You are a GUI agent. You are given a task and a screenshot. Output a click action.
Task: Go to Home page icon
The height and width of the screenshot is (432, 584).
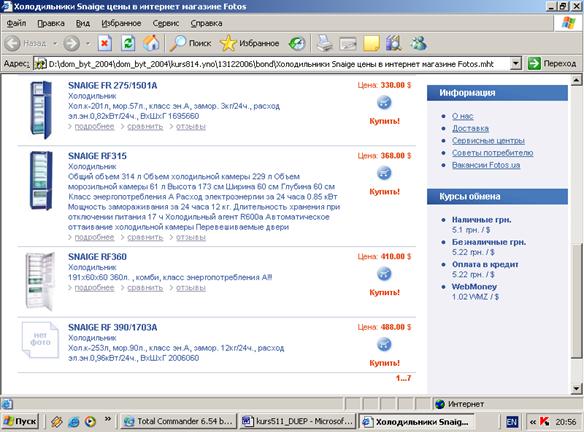(x=151, y=44)
